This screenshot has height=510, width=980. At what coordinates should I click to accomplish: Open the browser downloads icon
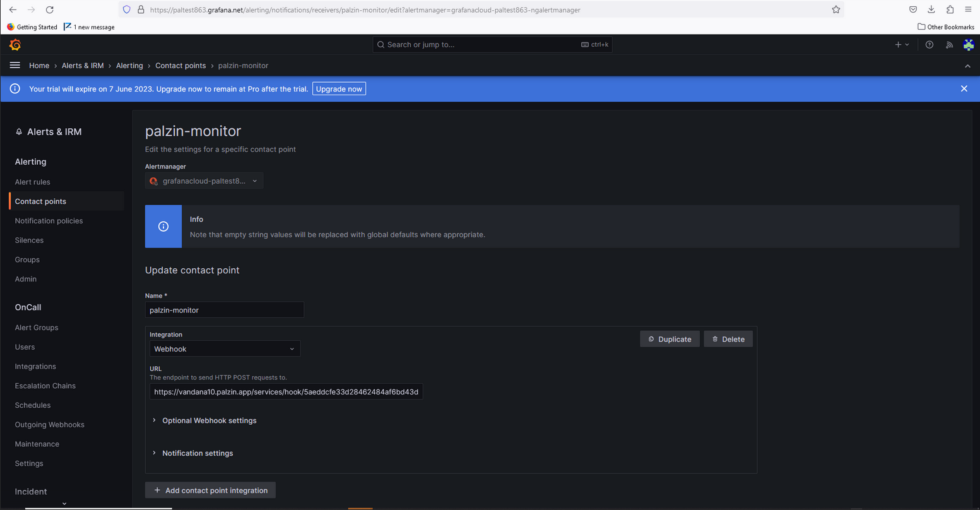tap(931, 9)
